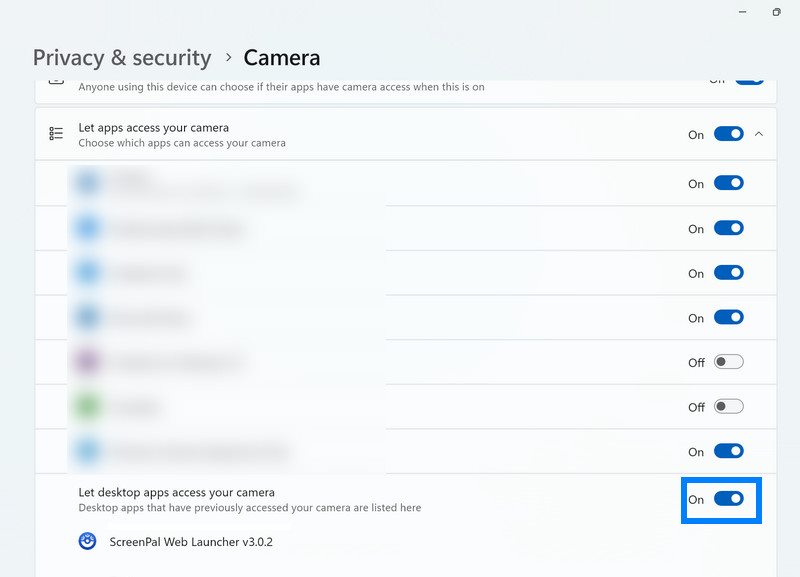Click the green blurred app icon
The height and width of the screenshot is (577, 800).
pos(88,406)
